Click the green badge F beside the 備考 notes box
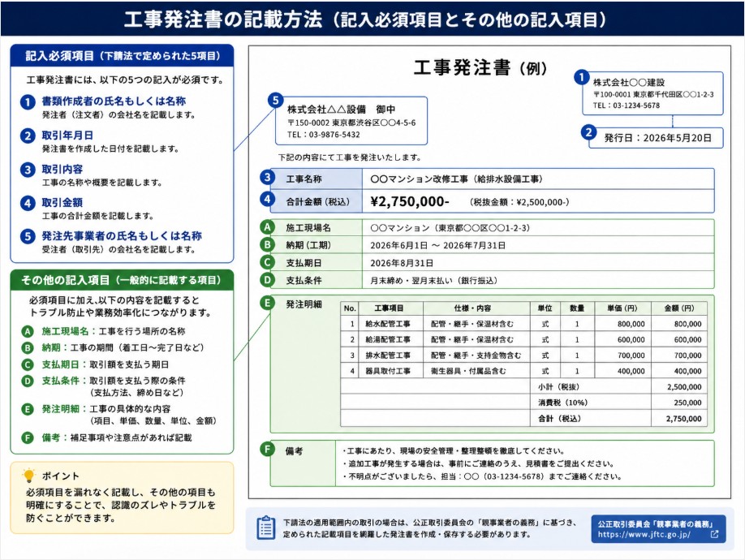The width and height of the screenshot is (745, 560). point(268,449)
